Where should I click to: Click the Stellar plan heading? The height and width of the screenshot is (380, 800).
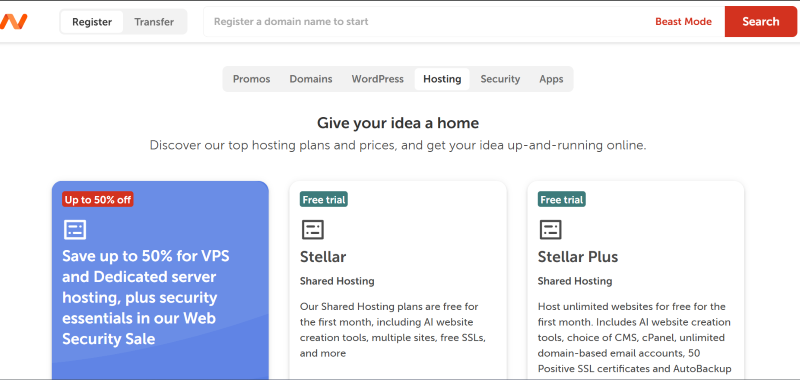point(323,257)
